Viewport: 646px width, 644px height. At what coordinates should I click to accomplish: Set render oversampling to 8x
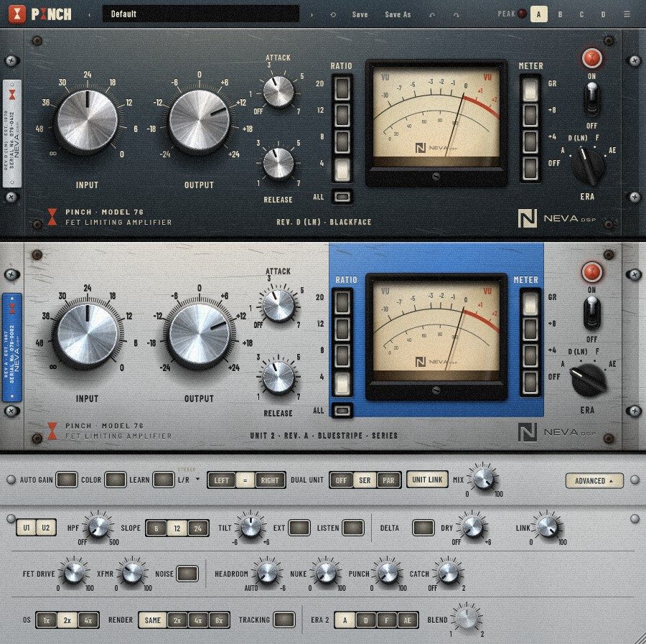coord(219,620)
